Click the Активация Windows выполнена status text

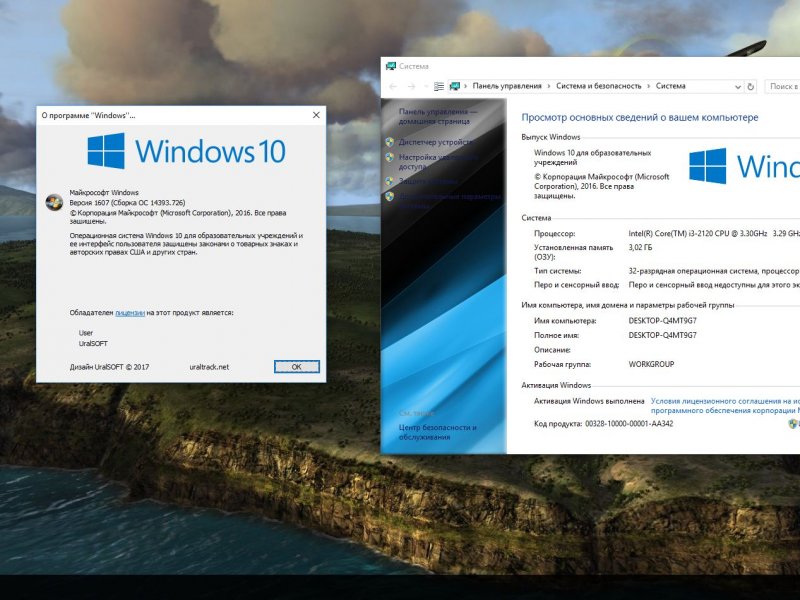pos(589,401)
